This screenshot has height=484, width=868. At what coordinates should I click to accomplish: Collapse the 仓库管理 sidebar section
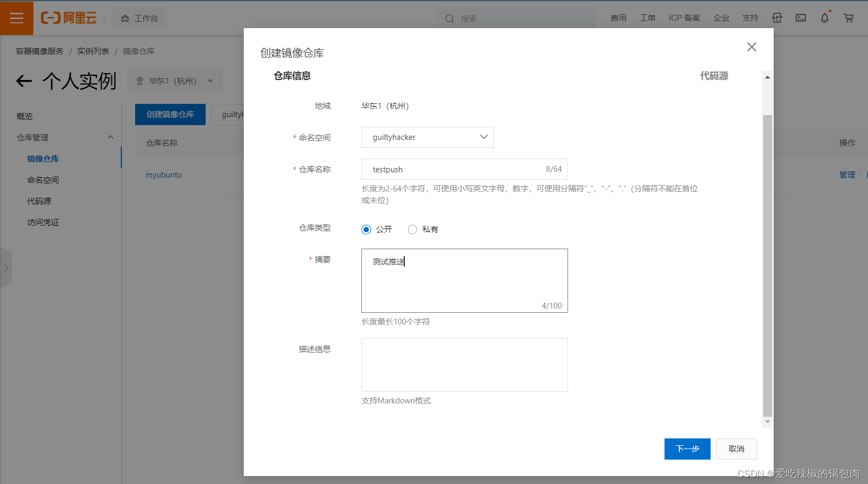pos(110,137)
